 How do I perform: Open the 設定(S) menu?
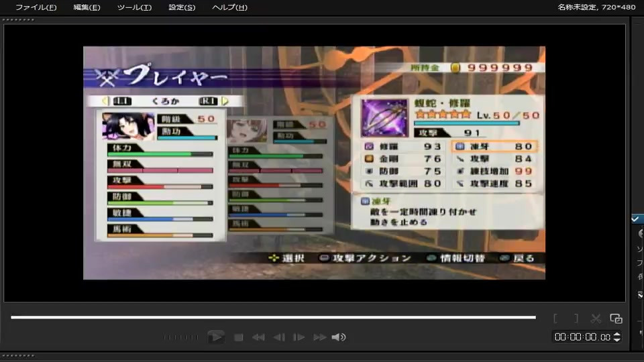point(182,7)
